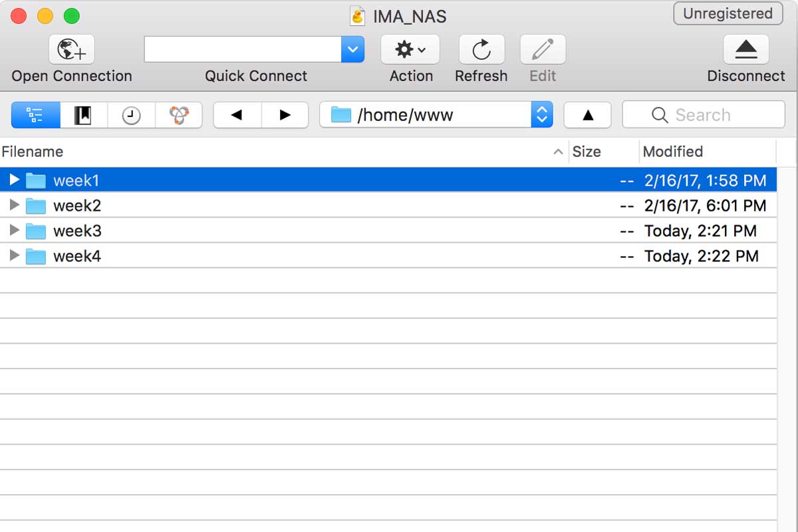Click the Edit pencil icon
Viewport: 798px width, 532px height.
tap(543, 50)
